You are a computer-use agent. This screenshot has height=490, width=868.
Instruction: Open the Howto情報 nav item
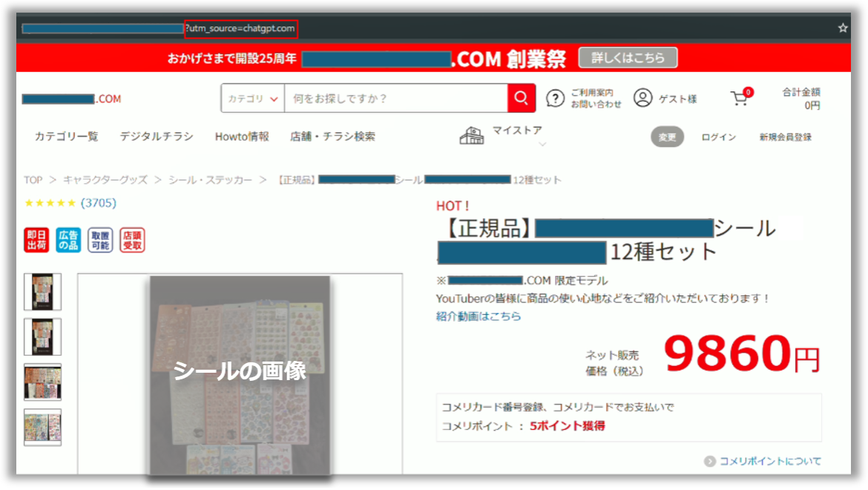click(x=242, y=137)
